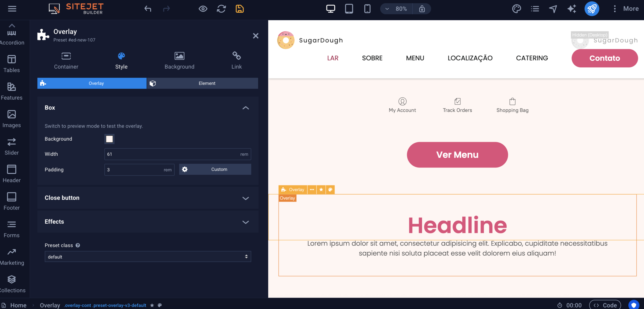Select the Element tab
The width and height of the screenshot is (644, 309).
[x=203, y=83]
